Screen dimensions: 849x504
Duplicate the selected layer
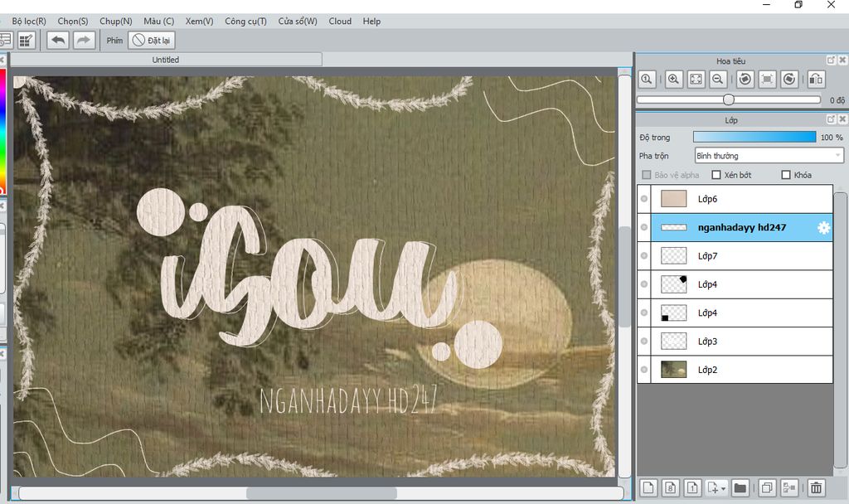click(767, 487)
